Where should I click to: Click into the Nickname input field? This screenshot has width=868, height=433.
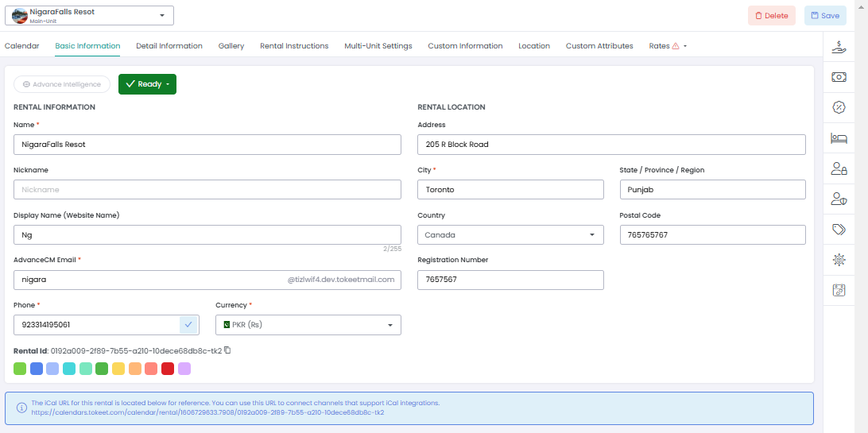coord(207,190)
